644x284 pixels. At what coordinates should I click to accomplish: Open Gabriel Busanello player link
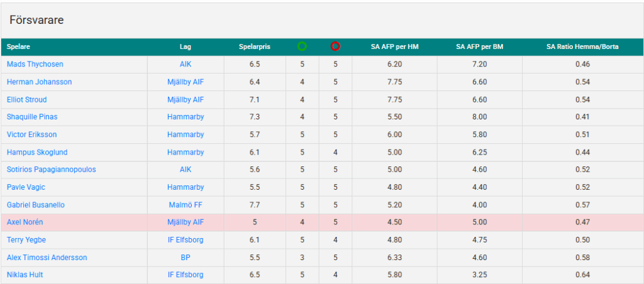(x=36, y=205)
